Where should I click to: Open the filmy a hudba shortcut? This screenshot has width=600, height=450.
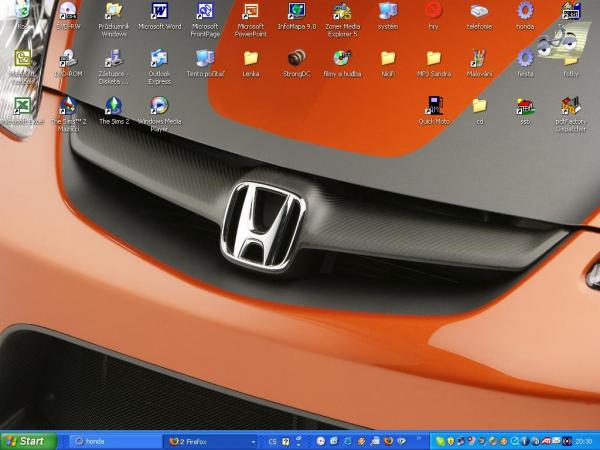coord(342,59)
